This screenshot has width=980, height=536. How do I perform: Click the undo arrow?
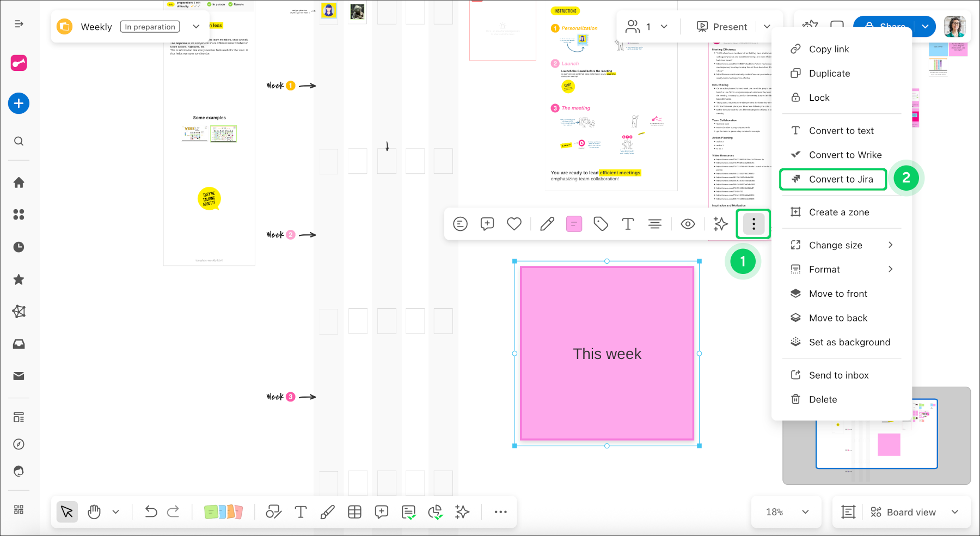point(151,512)
